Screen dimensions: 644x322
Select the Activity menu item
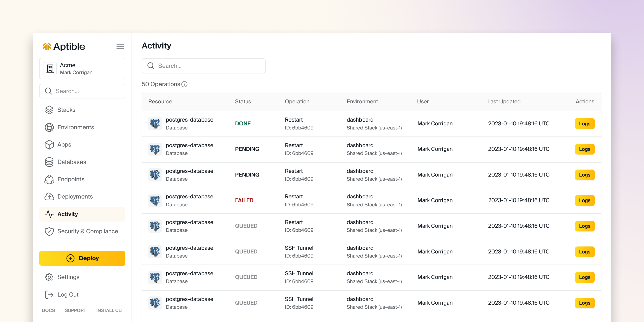tap(68, 214)
